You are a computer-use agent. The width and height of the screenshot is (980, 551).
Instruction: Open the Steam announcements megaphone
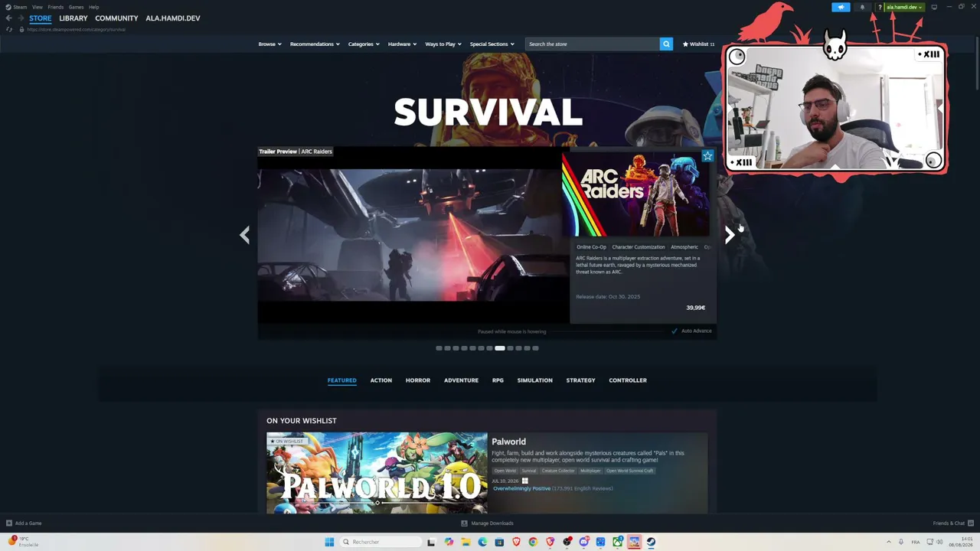click(x=841, y=7)
